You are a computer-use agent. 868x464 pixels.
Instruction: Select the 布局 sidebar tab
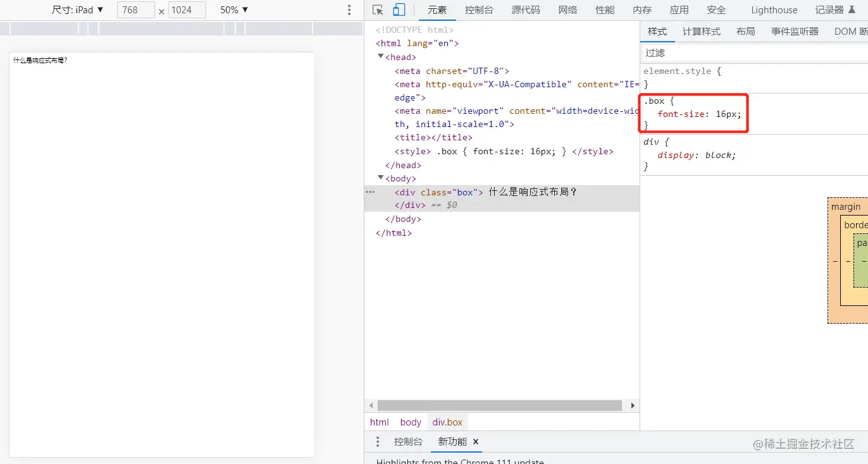click(x=746, y=31)
